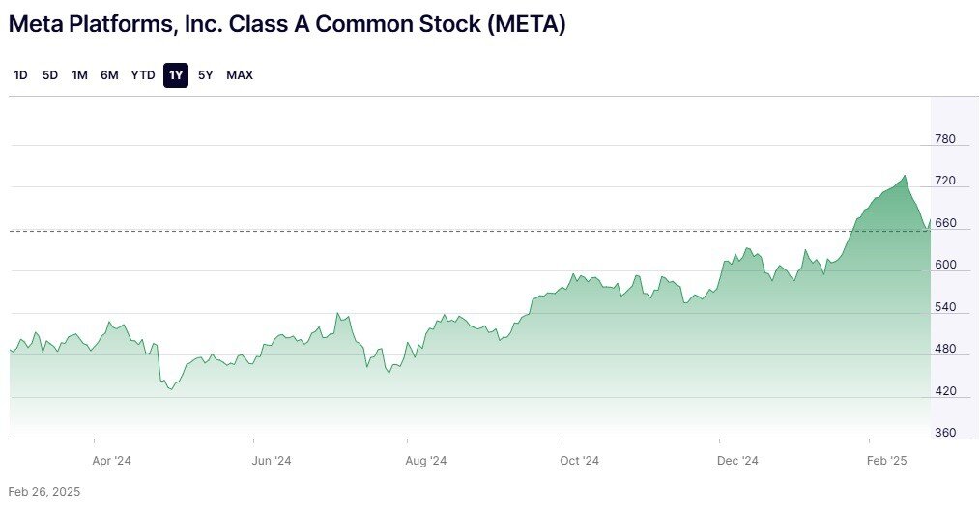The image size is (980, 510).
Task: Choose the 1M time period
Action: 79,75
